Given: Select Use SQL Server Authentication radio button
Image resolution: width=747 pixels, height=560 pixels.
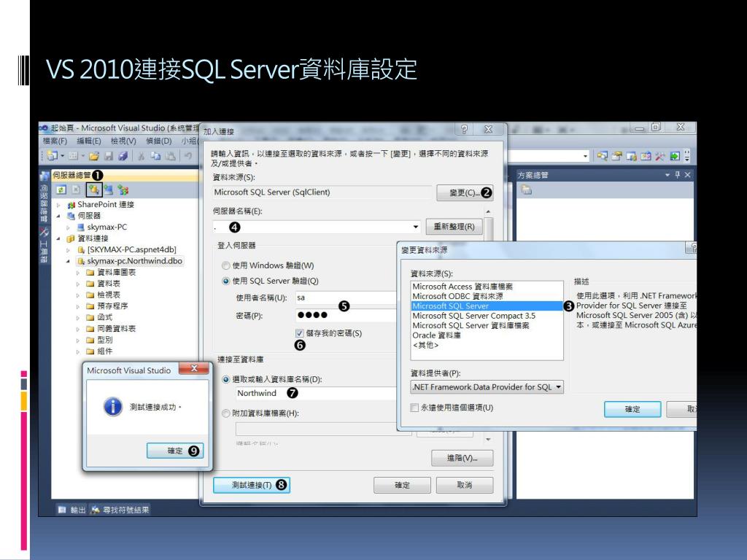Looking at the screenshot, I should point(226,281).
